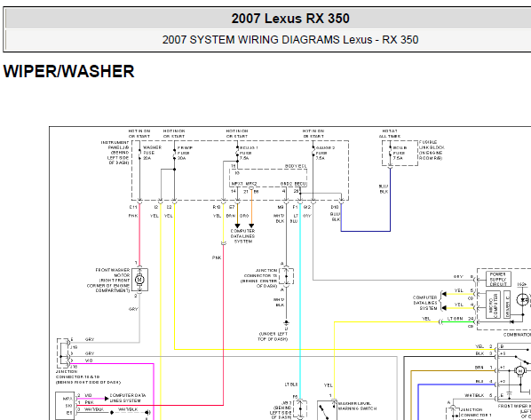531x420 pixels.
Task: Click the Micro Computer block
Action: [493, 305]
